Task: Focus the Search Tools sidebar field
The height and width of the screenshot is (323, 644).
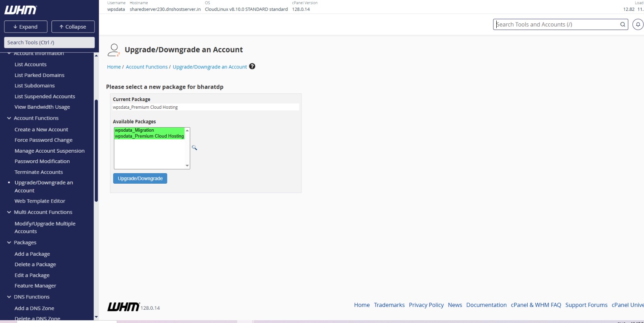Action: tap(49, 43)
